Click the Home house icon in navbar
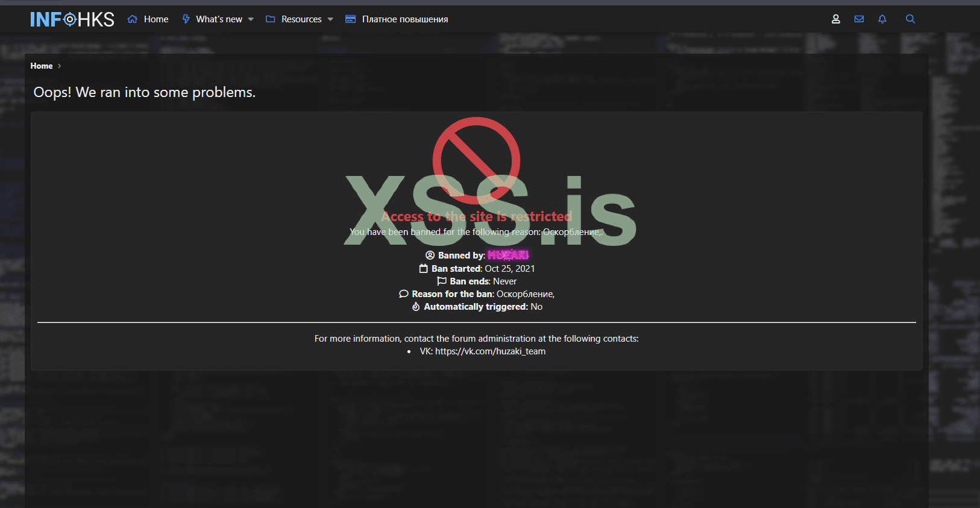This screenshot has height=508, width=980. pos(133,19)
